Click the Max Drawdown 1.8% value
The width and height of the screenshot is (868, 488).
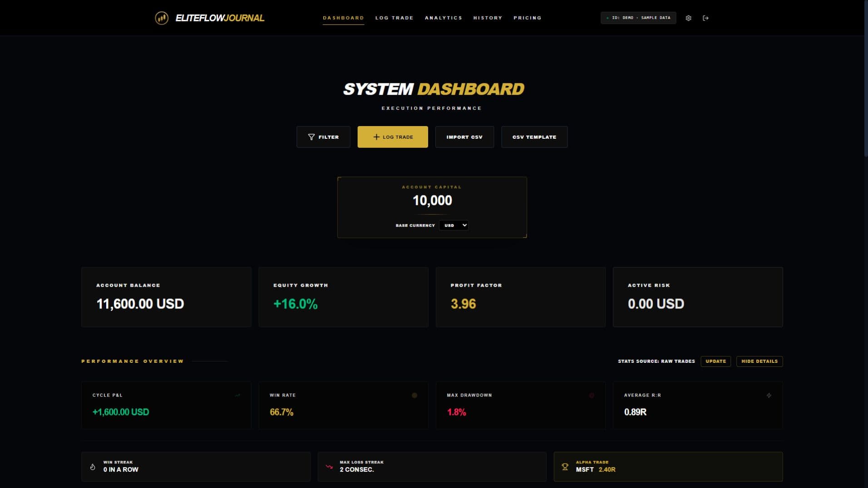(x=457, y=412)
